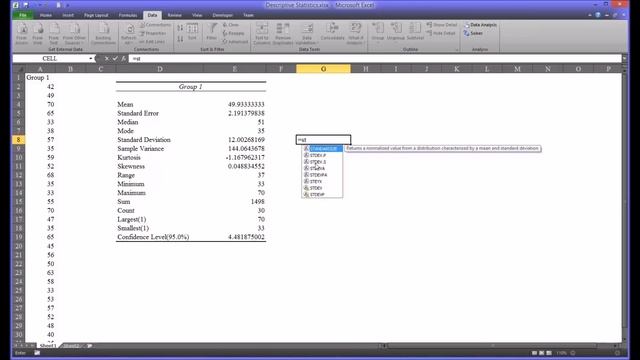Click the Sort Z to A icon
The image size is (640, 360).
point(180,39)
